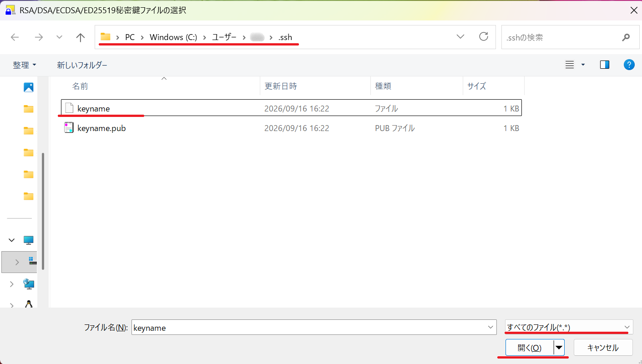The height and width of the screenshot is (364, 642).
Task: Open the 開く button split arrow
Action: coord(559,348)
